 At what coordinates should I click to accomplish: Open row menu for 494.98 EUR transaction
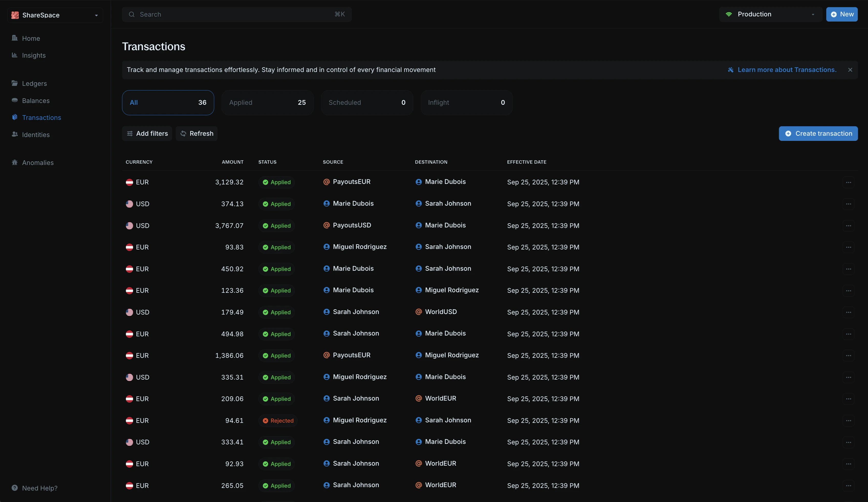coord(848,334)
